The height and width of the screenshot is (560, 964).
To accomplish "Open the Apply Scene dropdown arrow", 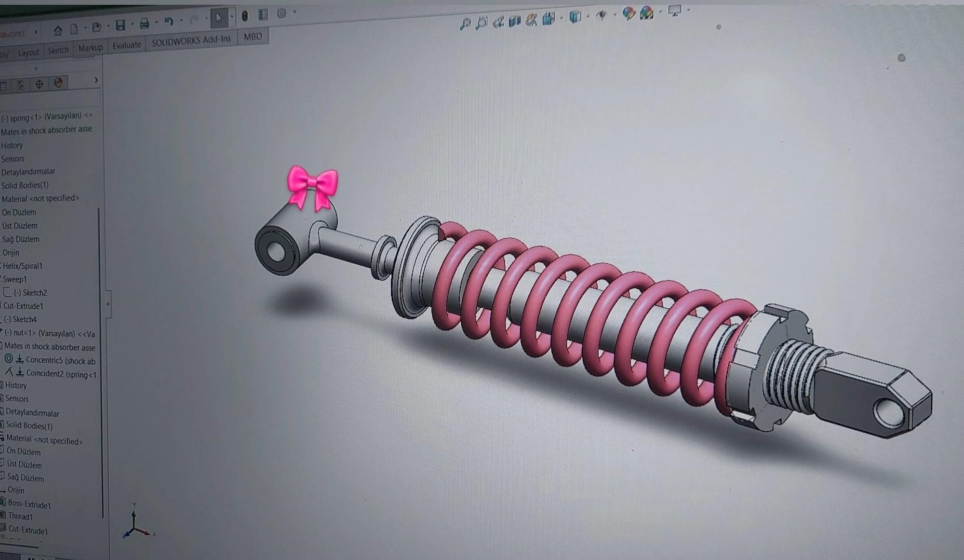I will (660, 11).
